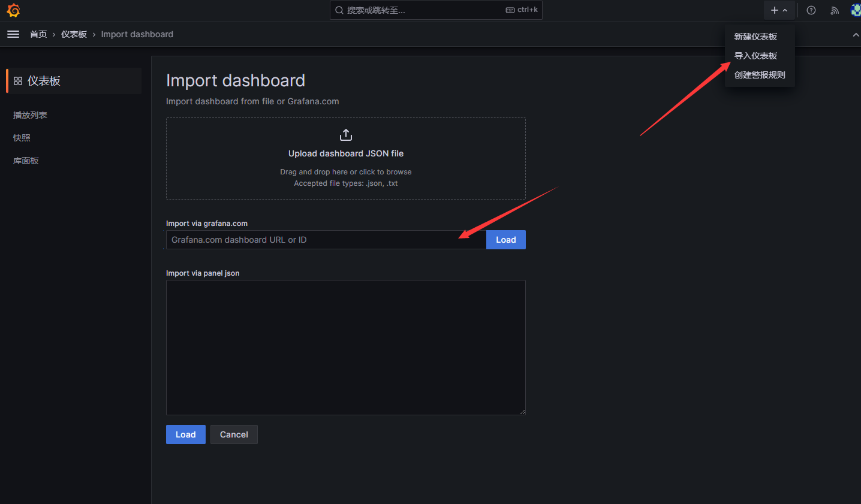
Task: Click the bottom Load button
Action: [x=185, y=434]
